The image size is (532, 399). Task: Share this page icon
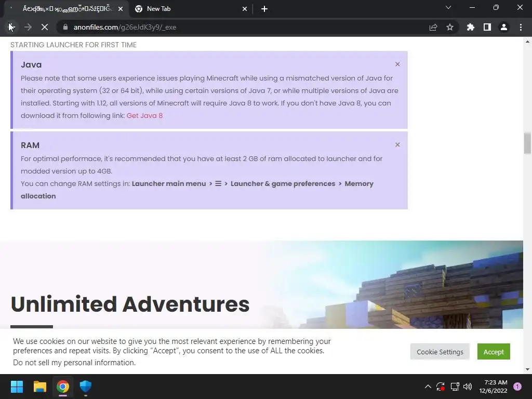click(433, 27)
